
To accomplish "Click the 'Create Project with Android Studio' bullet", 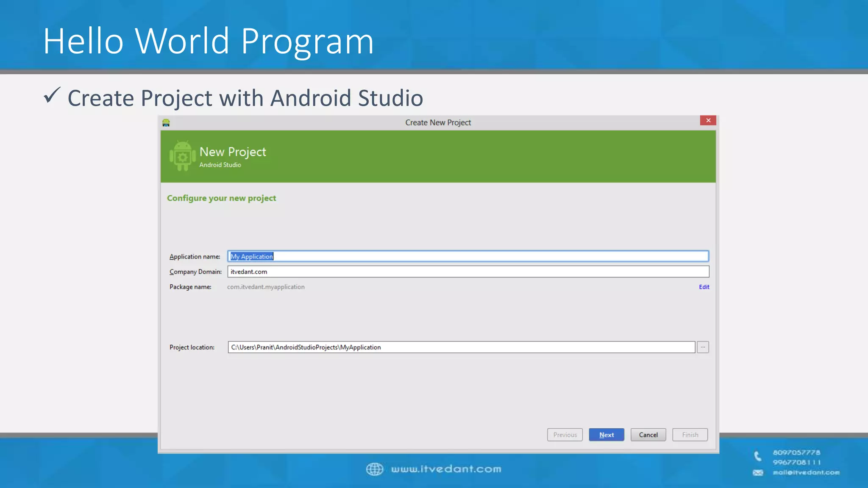I will pos(245,98).
